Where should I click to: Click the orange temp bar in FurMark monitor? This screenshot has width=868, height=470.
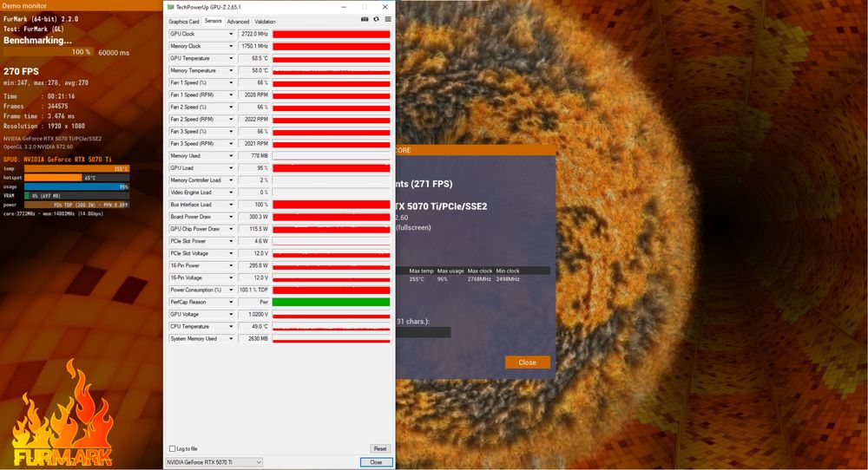tap(77, 168)
